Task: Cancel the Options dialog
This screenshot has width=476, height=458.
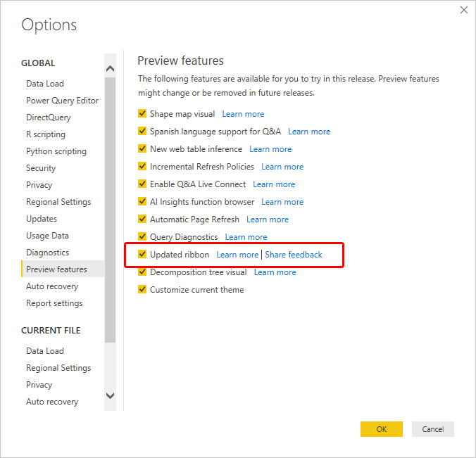Action: [x=432, y=429]
